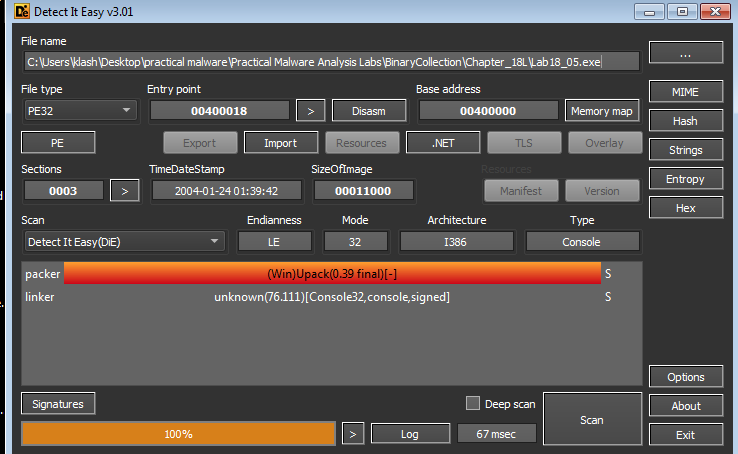This screenshot has width=738, height=454.
Task: Show the Strings viewer
Action: pyautogui.click(x=686, y=150)
